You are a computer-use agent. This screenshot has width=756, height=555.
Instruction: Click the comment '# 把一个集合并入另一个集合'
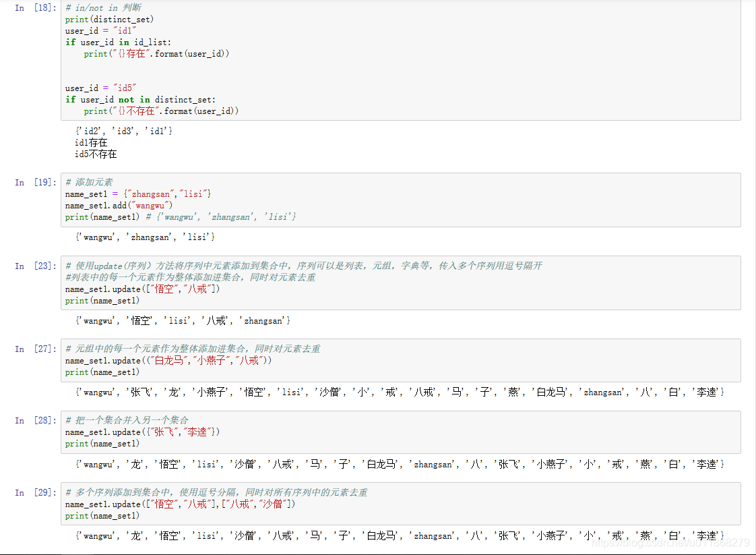pyautogui.click(x=127, y=420)
